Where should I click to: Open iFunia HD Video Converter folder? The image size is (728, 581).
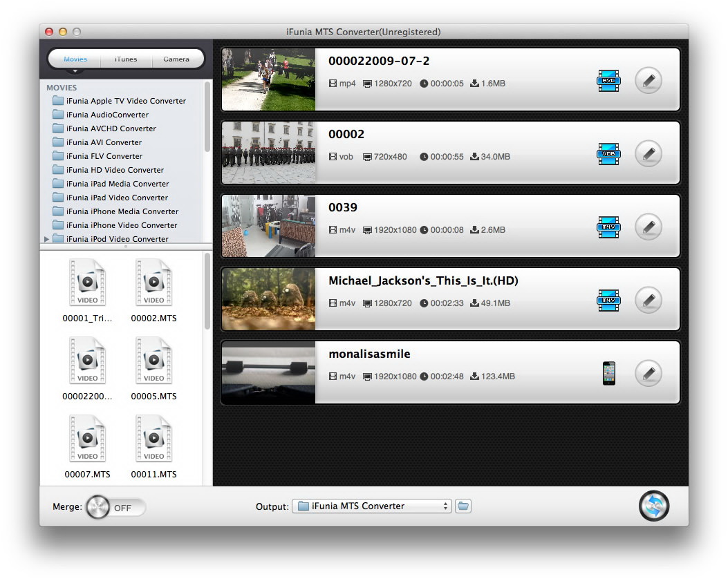[x=108, y=170]
